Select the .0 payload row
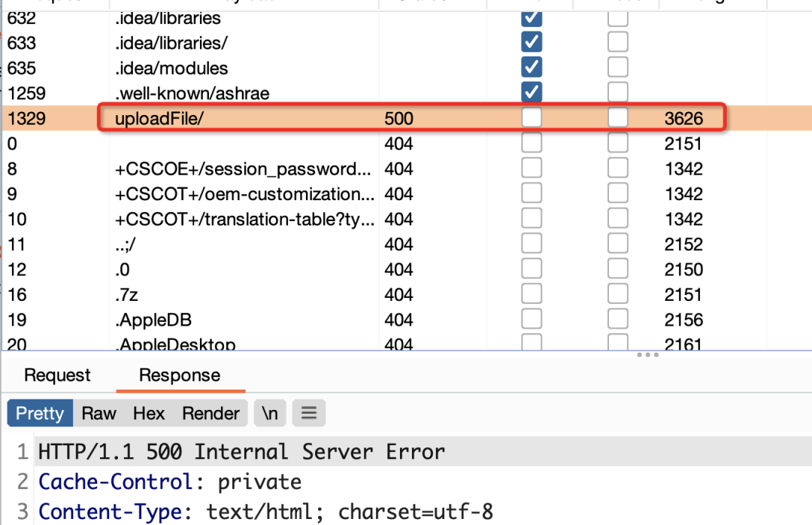Viewport: 812px width, 525px height. tap(123, 269)
